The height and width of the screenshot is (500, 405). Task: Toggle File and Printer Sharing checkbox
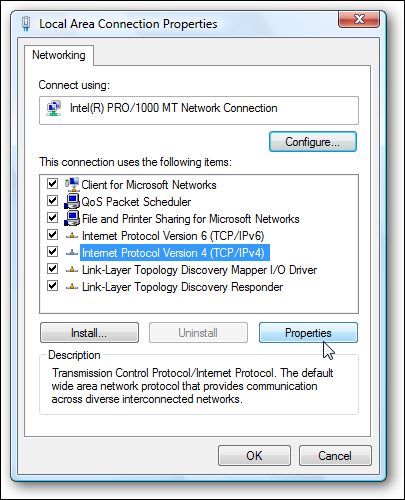pyautogui.click(x=52, y=217)
